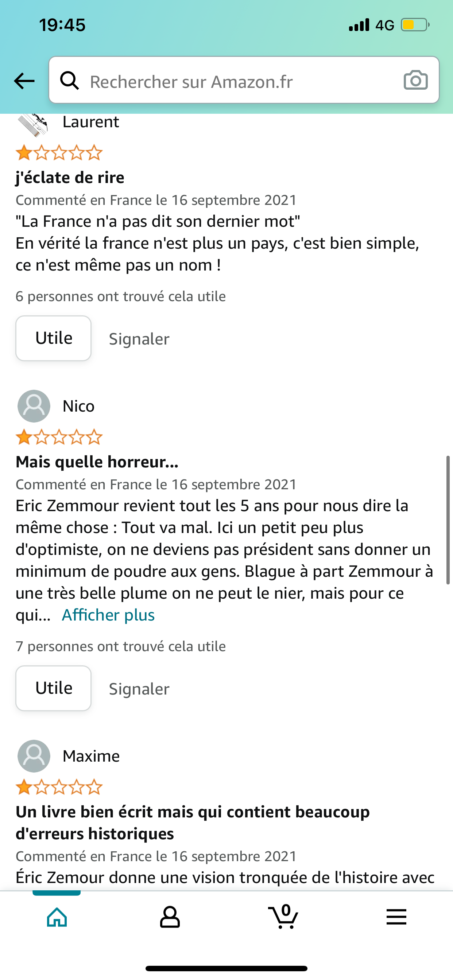Open review titled Mais quelle horreur...
Viewport: 453px width, 980px height.
coord(97,462)
